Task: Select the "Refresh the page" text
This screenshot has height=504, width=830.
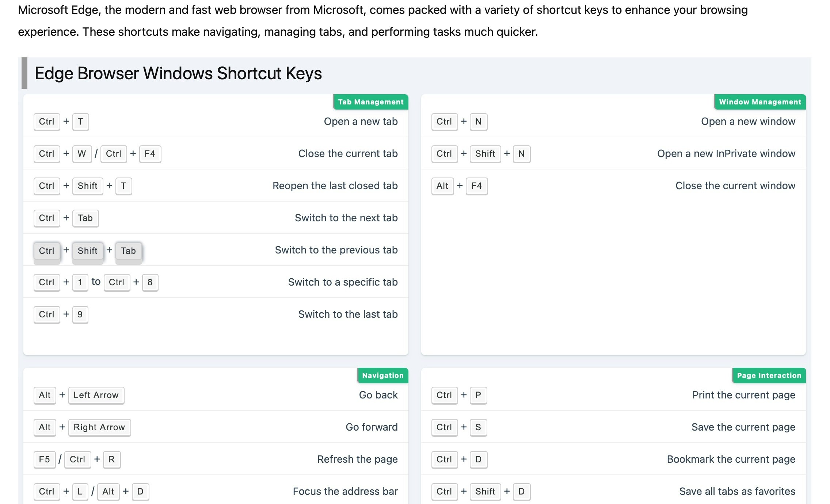Action: (357, 459)
